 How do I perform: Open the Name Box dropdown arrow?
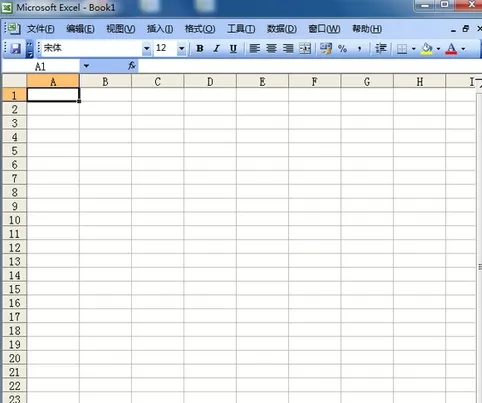86,66
